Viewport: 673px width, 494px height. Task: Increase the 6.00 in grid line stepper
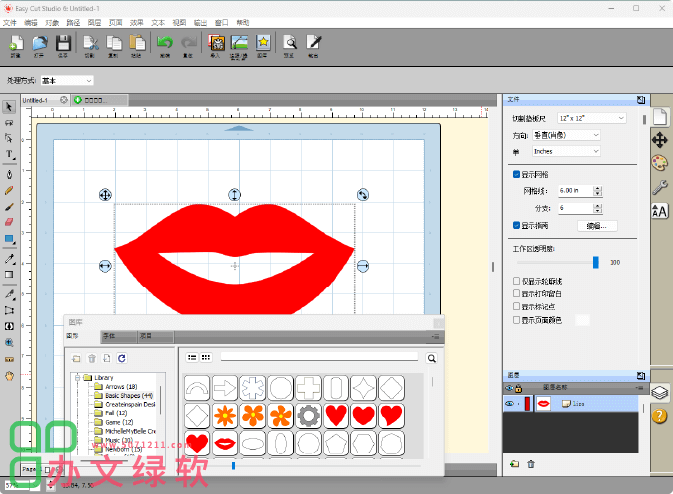click(597, 188)
